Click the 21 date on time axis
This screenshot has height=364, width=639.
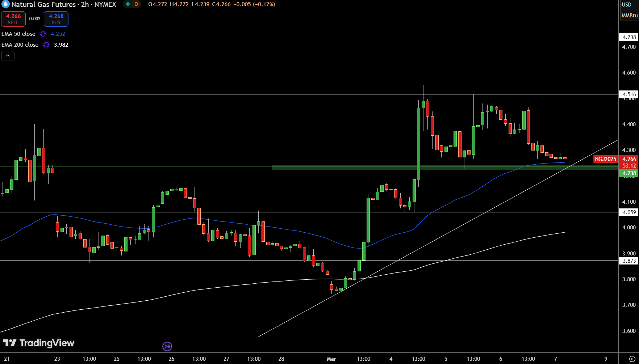(x=7, y=359)
